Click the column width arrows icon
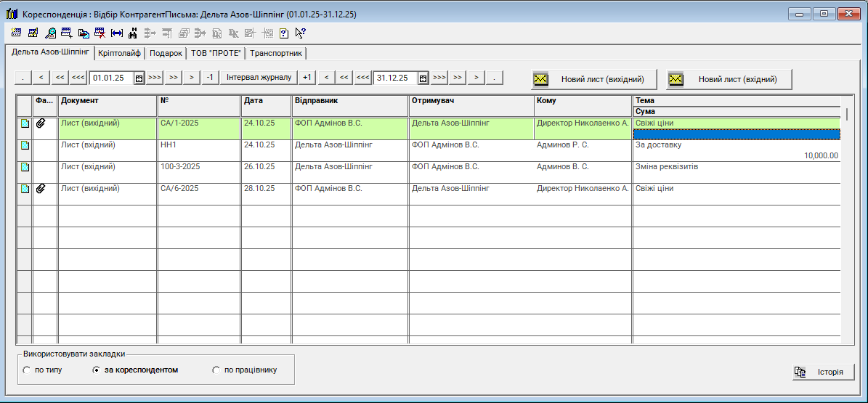 coord(116,33)
